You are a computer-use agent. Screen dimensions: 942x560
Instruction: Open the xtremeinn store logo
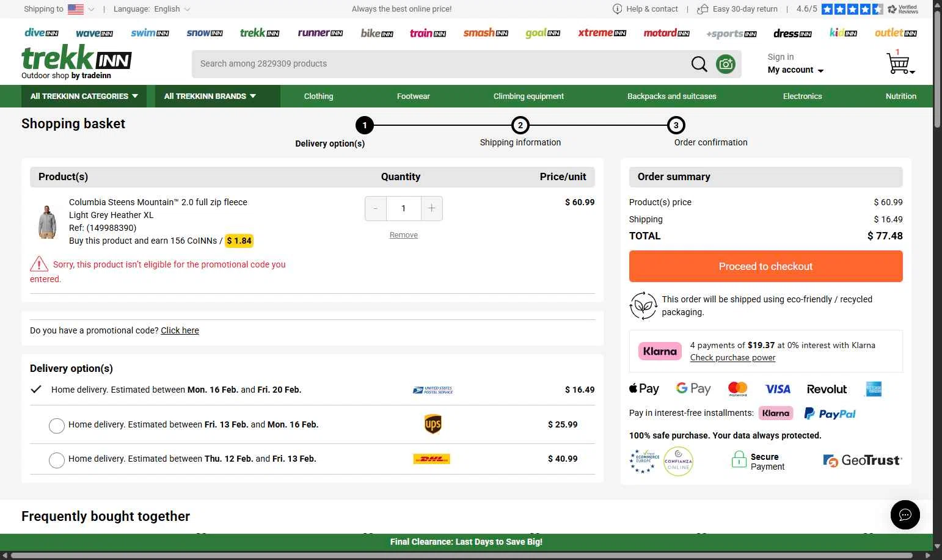pos(602,33)
